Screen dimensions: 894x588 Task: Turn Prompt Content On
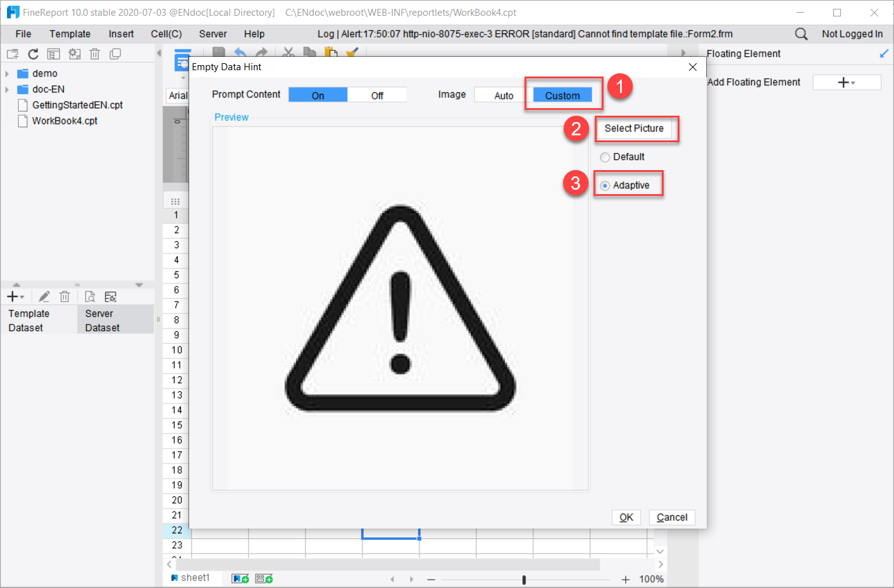click(x=318, y=95)
